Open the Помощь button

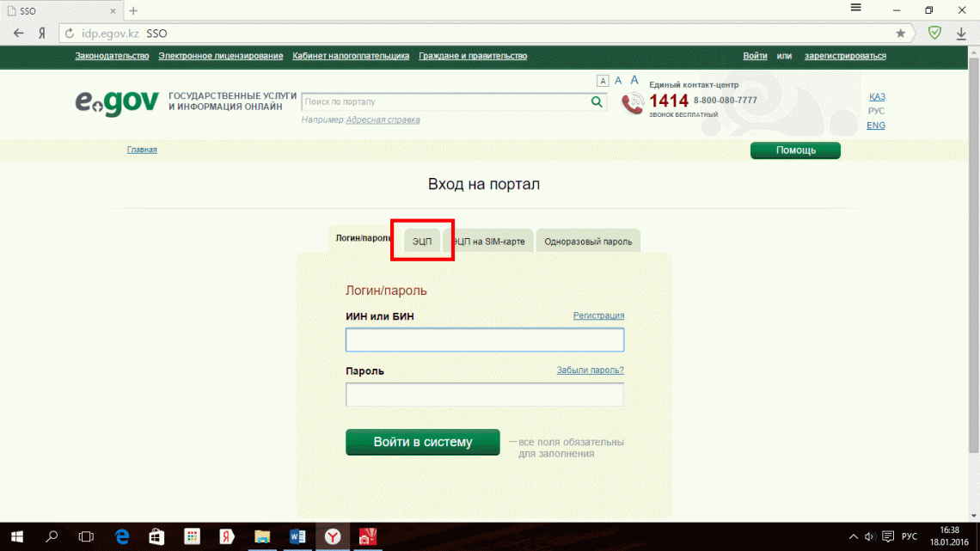[795, 150]
